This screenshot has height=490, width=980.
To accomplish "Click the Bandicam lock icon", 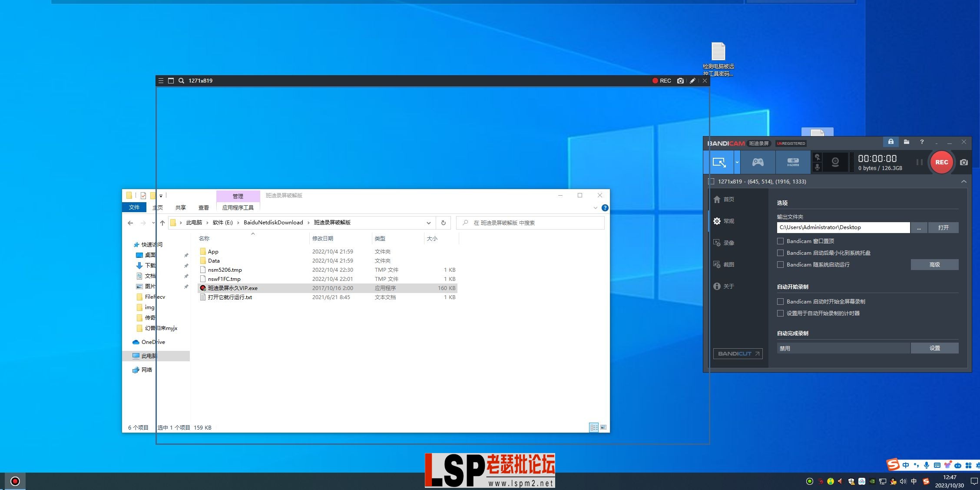I will (x=891, y=142).
